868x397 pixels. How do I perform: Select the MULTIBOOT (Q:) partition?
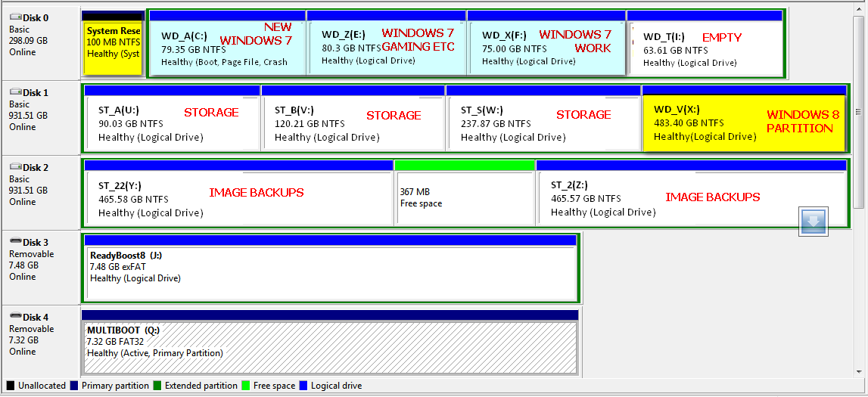coord(330,348)
